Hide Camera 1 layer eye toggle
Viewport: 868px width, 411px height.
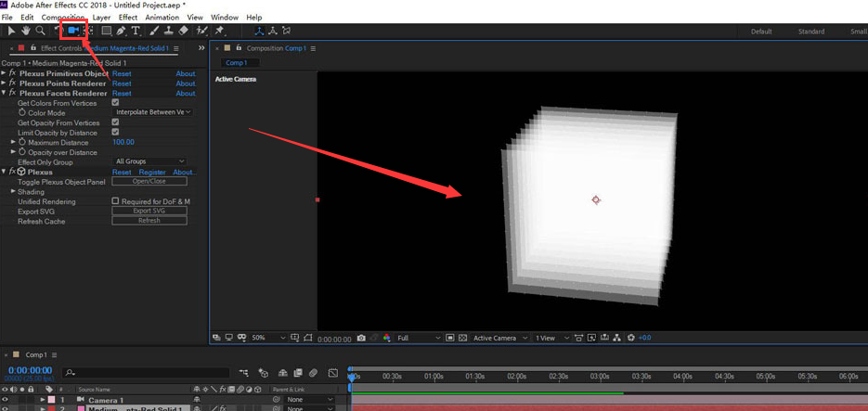tap(5, 399)
